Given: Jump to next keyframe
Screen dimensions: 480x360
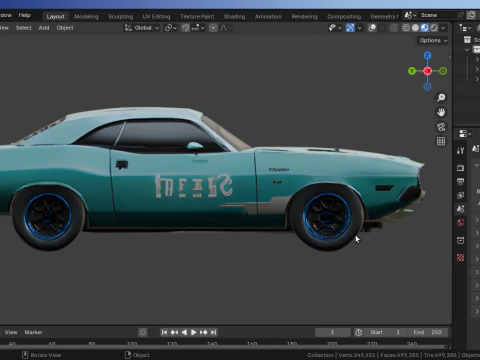Looking at the screenshot, I should coord(204,332).
